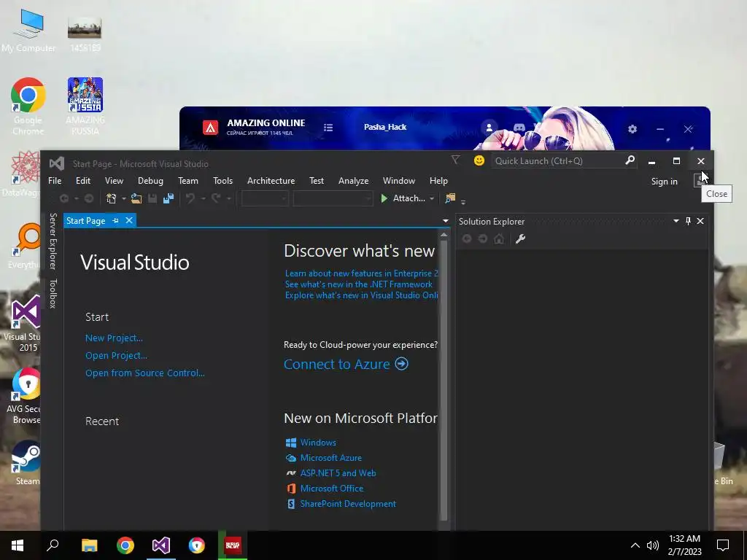The height and width of the screenshot is (560, 747).
Task: Open the Redo history dropdown arrow
Action: [228, 198]
